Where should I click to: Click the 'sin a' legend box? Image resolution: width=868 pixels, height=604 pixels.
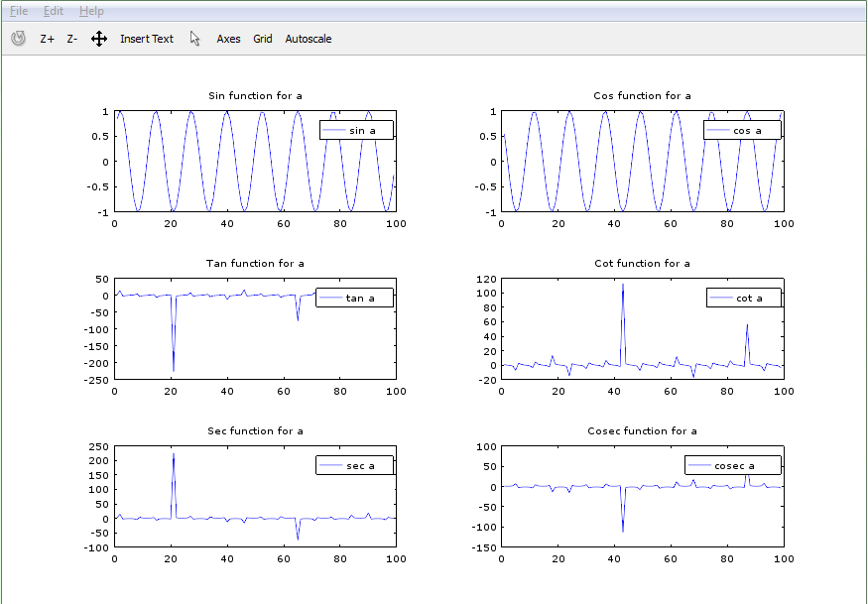pos(356,130)
